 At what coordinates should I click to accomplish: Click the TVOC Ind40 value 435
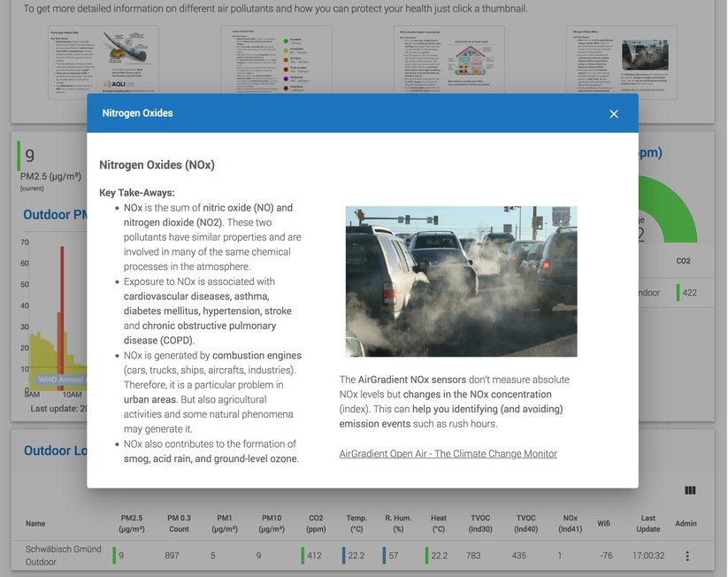pyautogui.click(x=519, y=556)
